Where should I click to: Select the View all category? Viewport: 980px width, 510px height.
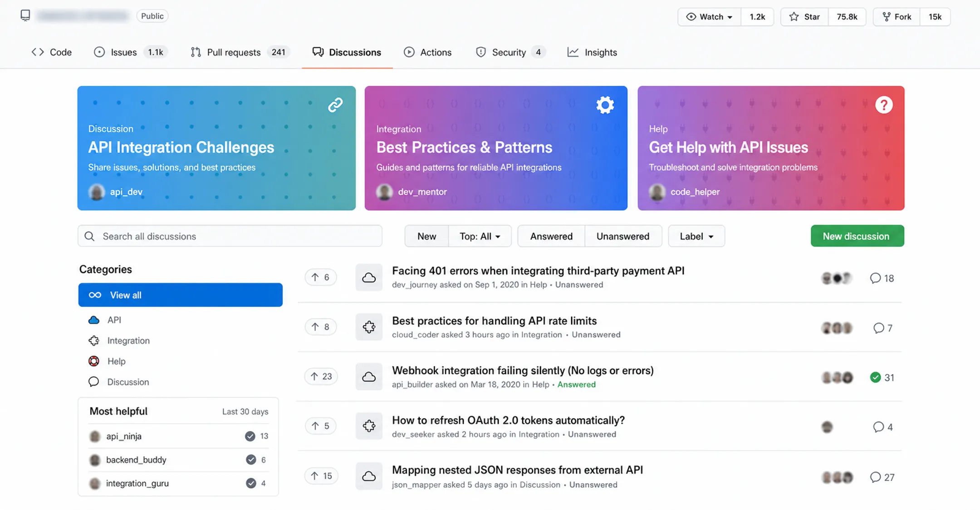[x=180, y=295]
